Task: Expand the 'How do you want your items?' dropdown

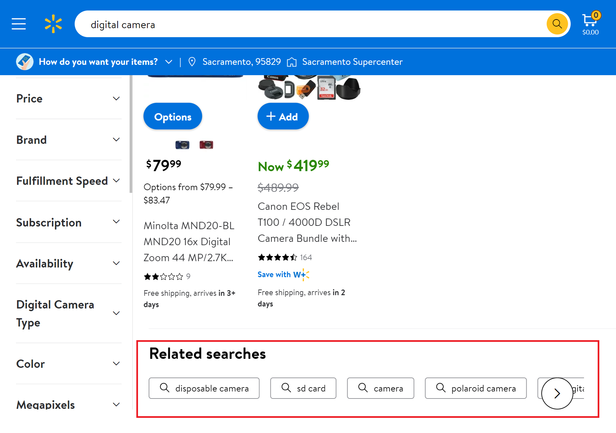Action: click(x=96, y=62)
